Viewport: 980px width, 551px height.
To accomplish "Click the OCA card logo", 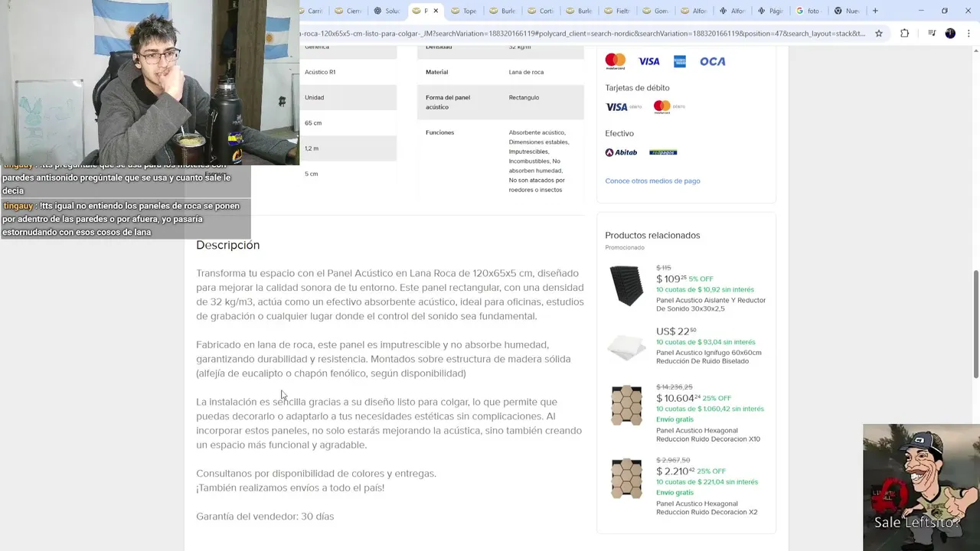I will [712, 61].
